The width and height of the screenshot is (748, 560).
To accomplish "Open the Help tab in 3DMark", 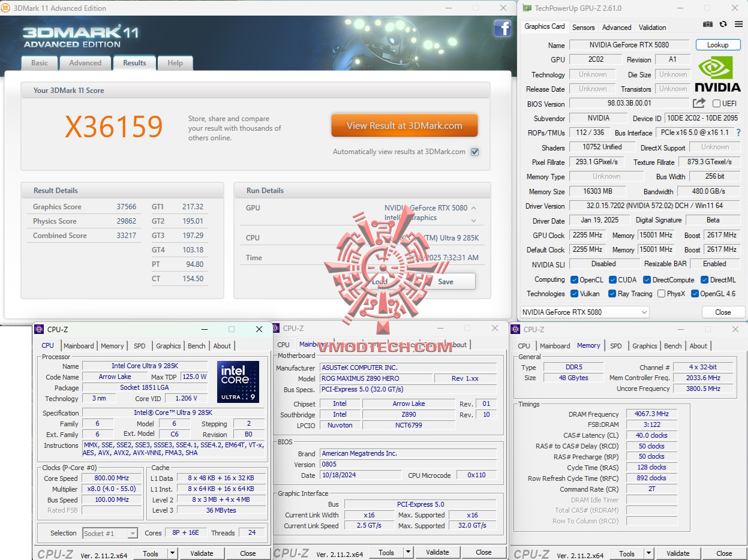I will (x=175, y=63).
